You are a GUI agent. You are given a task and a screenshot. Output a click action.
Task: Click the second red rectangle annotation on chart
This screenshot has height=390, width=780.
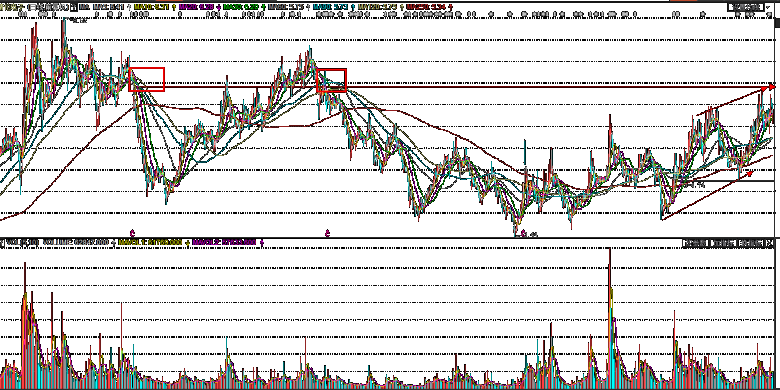pos(331,81)
